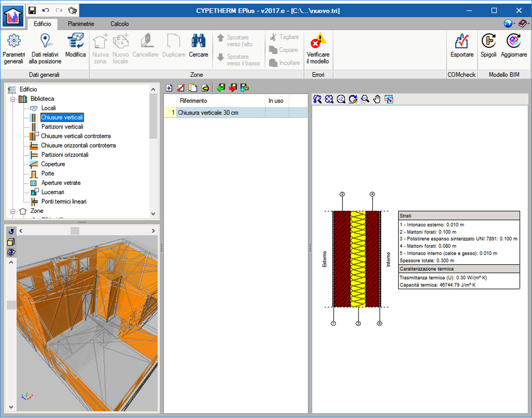Image resolution: width=532 pixels, height=418 pixels.
Task: Select Lucernari in the tree
Action: pos(53,192)
